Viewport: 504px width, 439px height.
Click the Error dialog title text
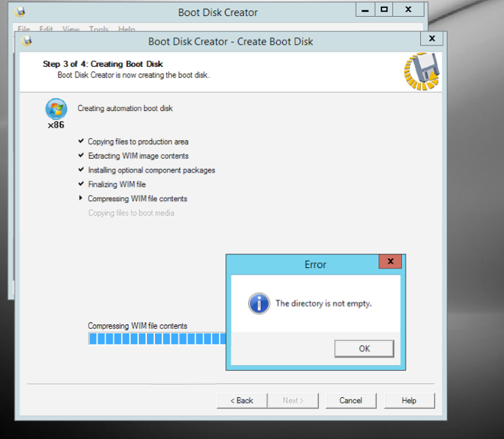(x=315, y=264)
